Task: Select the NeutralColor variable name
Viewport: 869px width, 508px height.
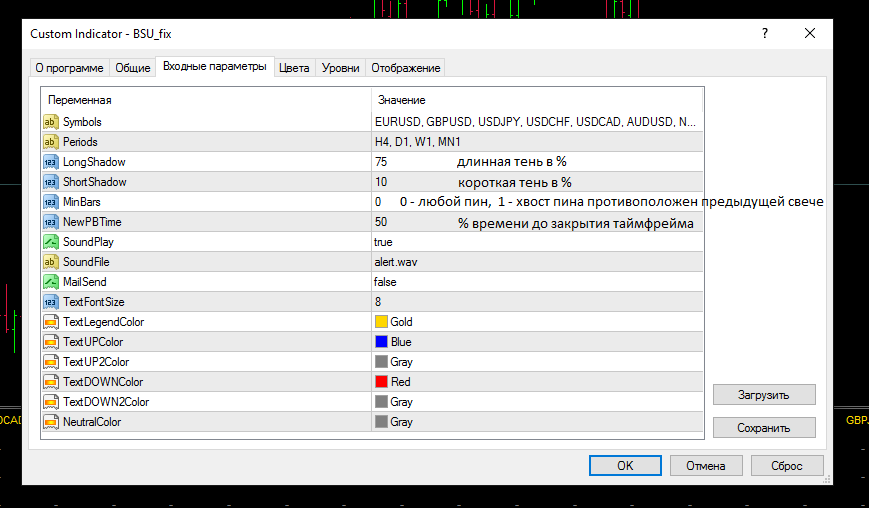Action: pyautogui.click(x=92, y=422)
